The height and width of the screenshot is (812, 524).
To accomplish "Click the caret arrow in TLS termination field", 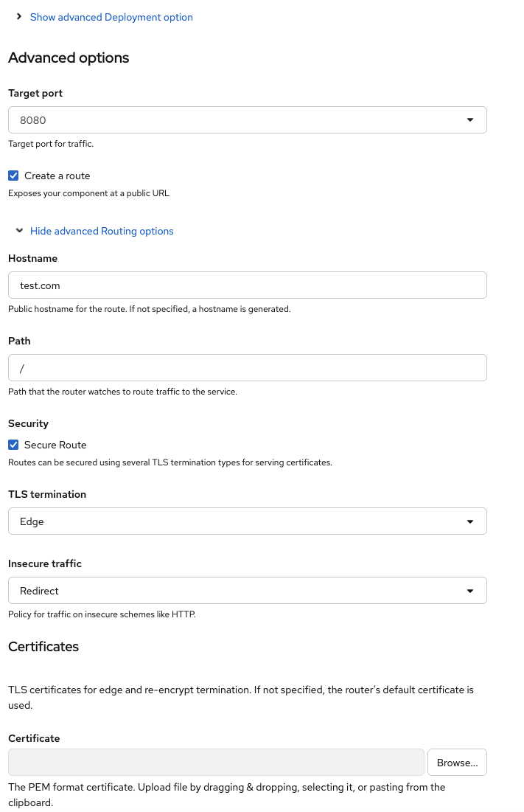I will (470, 521).
